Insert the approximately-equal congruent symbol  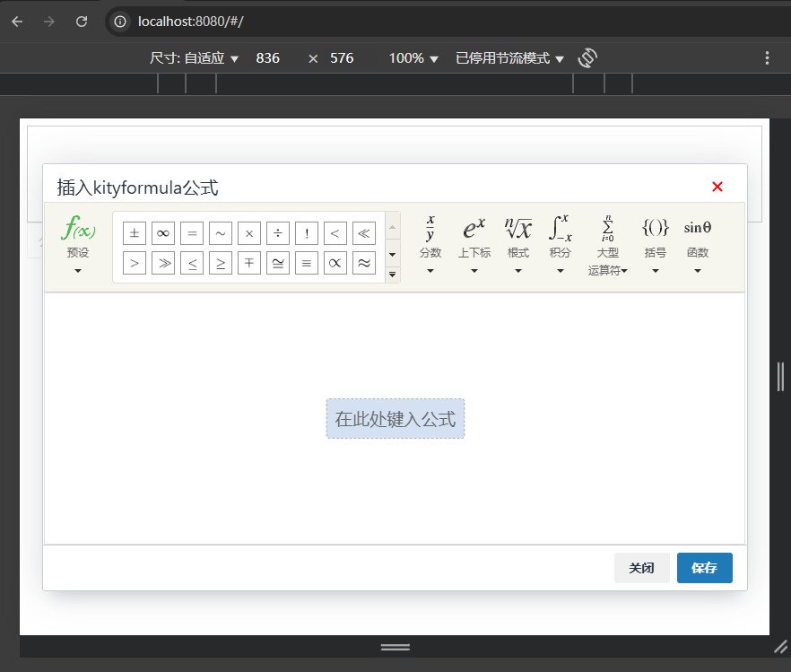(278, 263)
